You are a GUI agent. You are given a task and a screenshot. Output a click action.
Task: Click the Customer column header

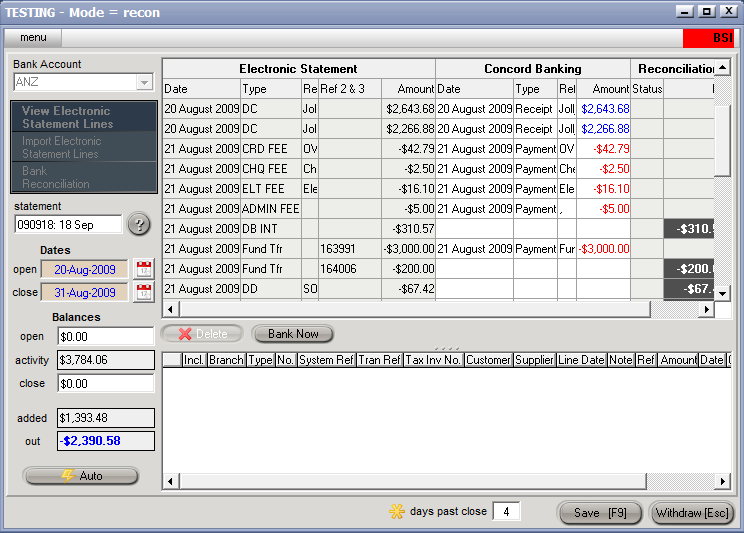point(488,360)
